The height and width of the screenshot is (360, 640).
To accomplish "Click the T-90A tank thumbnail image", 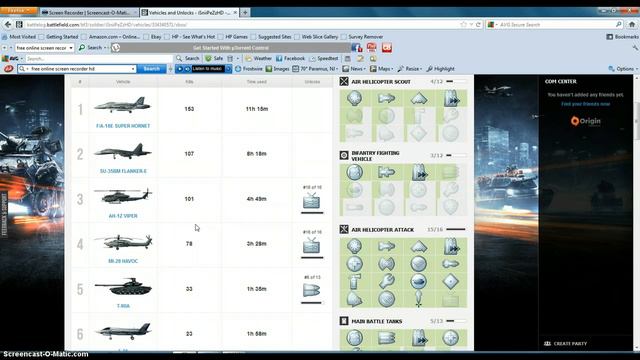I will coord(123,287).
